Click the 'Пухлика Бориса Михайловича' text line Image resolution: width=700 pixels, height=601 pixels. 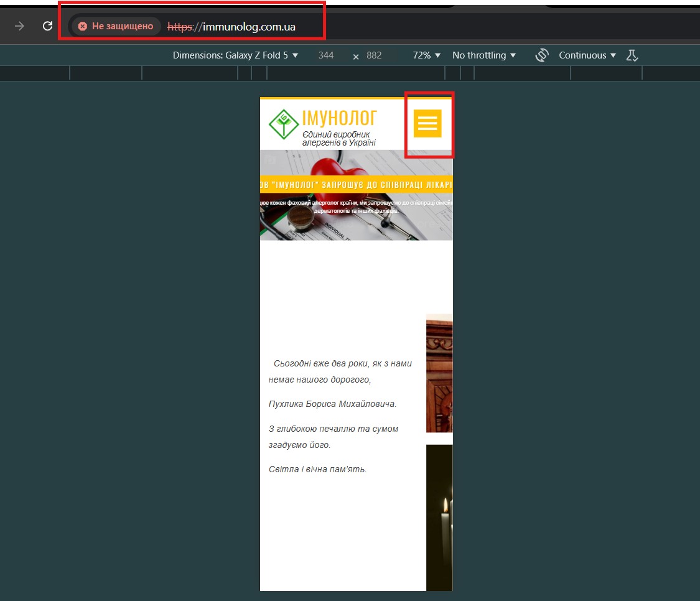pyautogui.click(x=332, y=404)
